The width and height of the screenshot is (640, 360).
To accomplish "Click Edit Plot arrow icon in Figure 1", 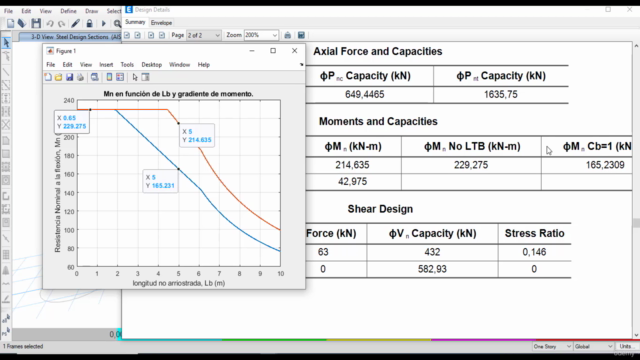I will pyautogui.click(x=135, y=77).
